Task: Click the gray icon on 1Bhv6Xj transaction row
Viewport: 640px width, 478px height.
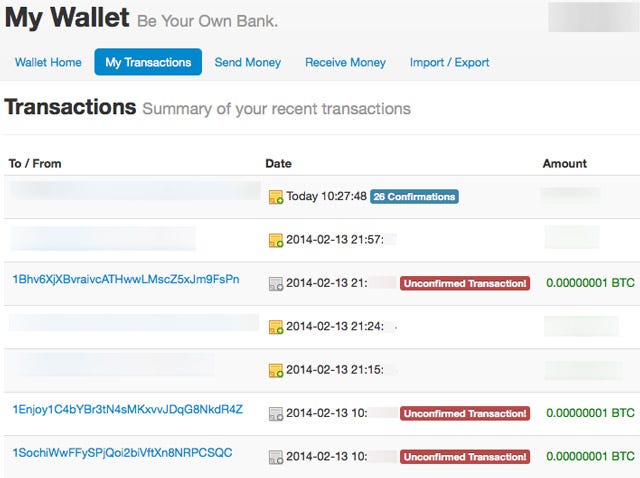Action: [276, 284]
